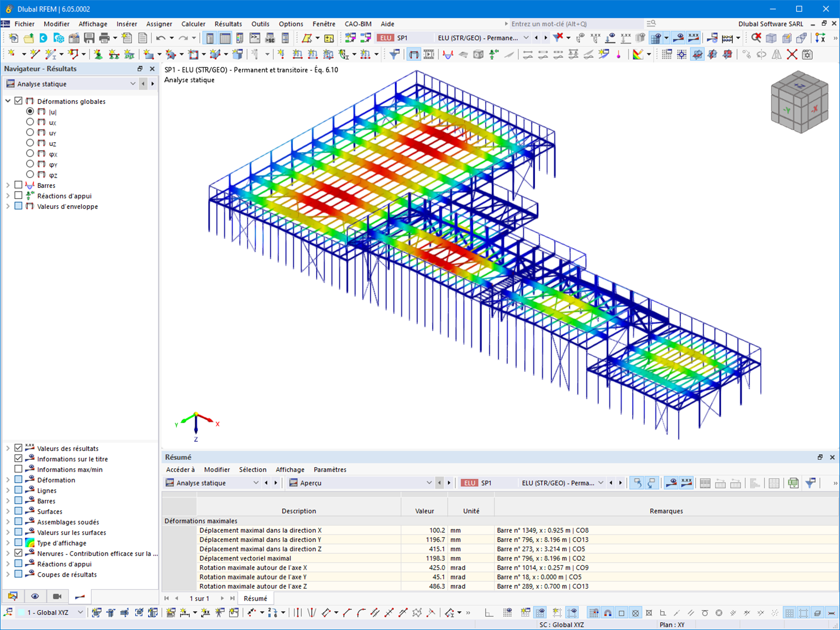Image resolution: width=840 pixels, height=630 pixels.
Task: Click the Save file icon in toolbar
Action: pos(89,38)
